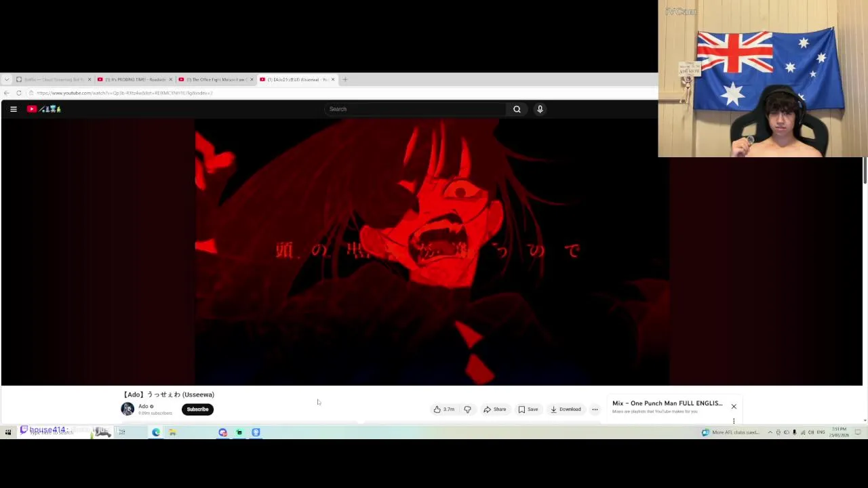
Task: Click the video player to pause
Action: coord(432,252)
